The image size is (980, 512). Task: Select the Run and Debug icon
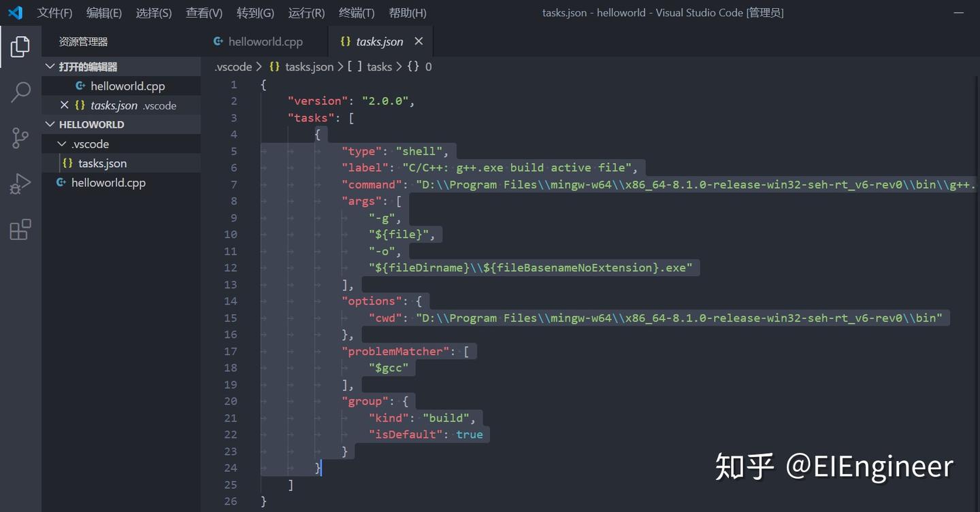pos(20,183)
